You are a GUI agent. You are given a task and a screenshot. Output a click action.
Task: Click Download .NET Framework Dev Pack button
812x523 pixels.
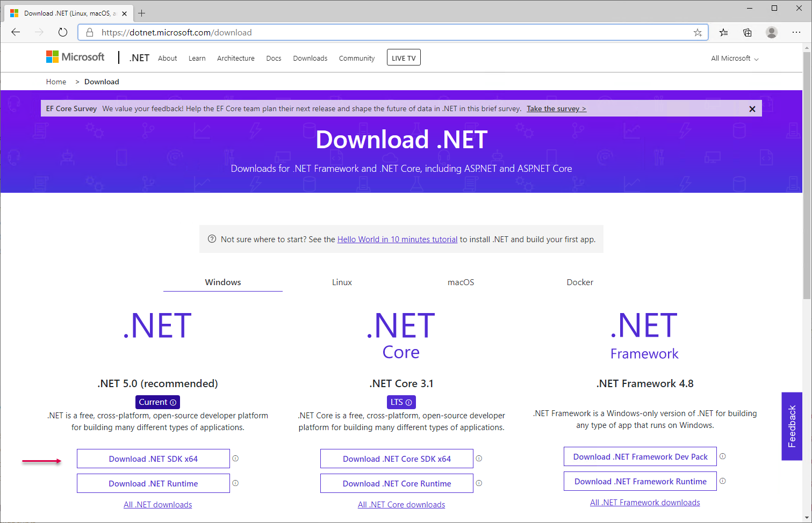point(640,456)
